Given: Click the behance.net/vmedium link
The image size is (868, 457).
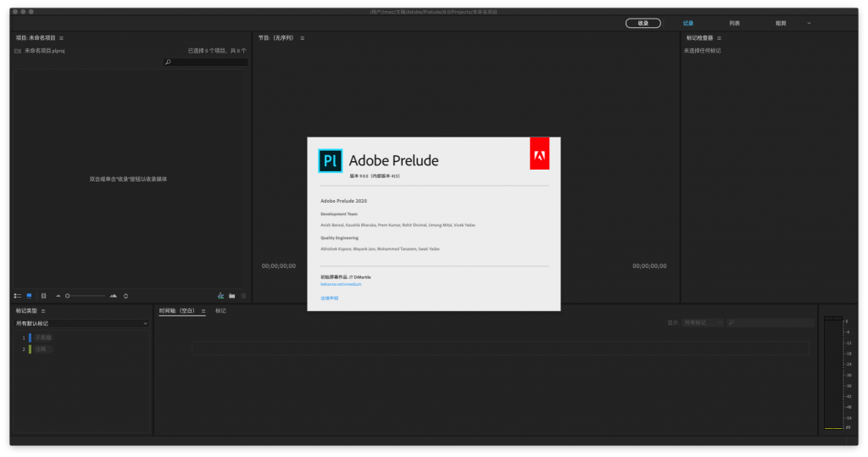Looking at the screenshot, I should click(341, 285).
